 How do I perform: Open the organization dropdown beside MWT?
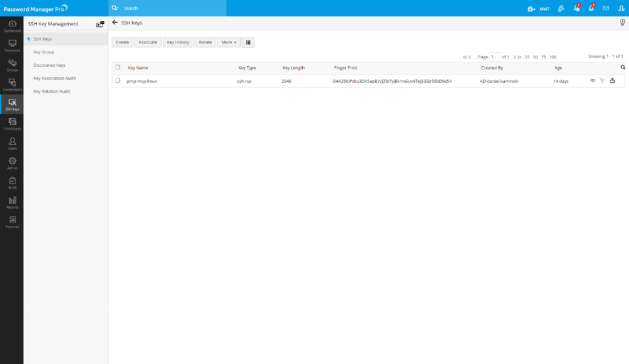pyautogui.click(x=531, y=9)
